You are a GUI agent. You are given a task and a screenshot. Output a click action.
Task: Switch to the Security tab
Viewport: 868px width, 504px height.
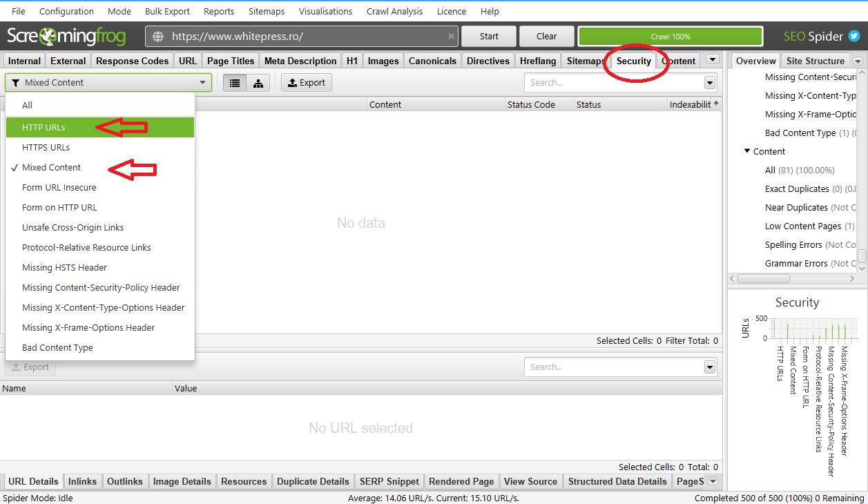[634, 61]
